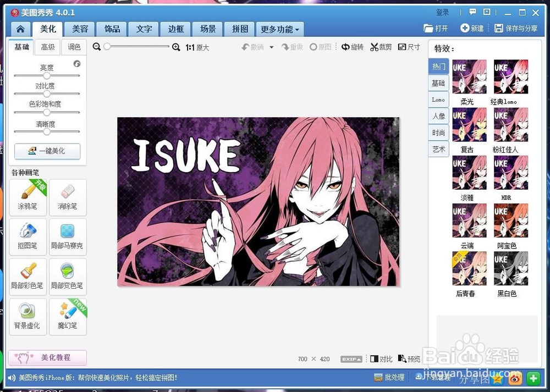Image resolution: width=550 pixels, height=392 pixels.
Task: Click the zoom level slider handle
Action: tap(107, 46)
